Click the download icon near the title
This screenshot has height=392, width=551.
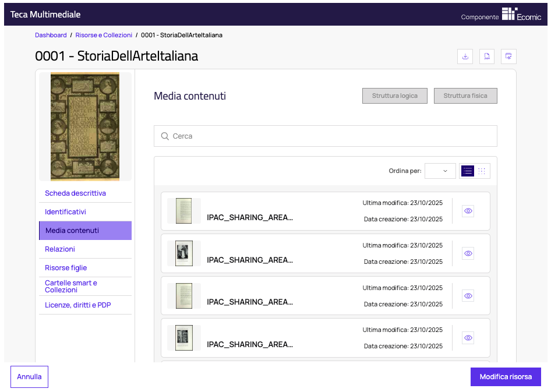pos(465,56)
